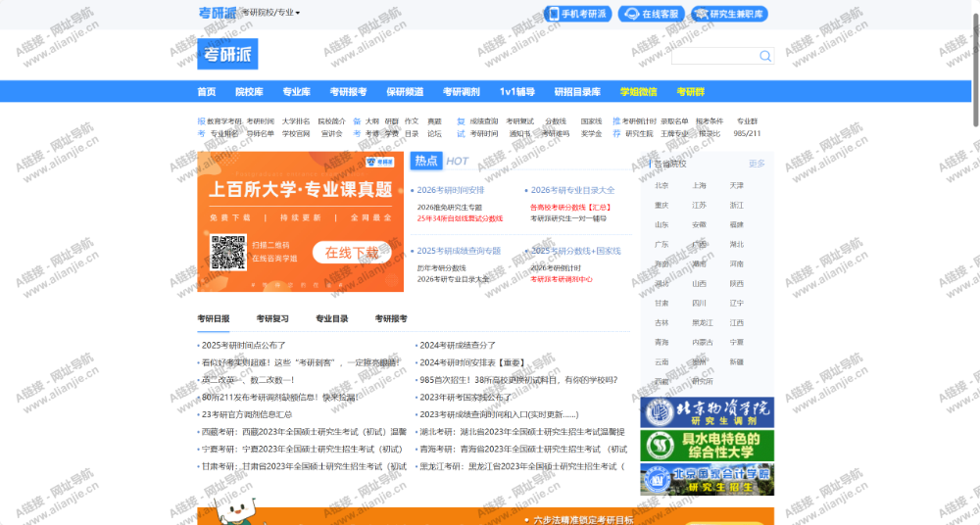The image size is (980, 525).
Task: Open 研究生兼职库 button
Action: coord(729,14)
